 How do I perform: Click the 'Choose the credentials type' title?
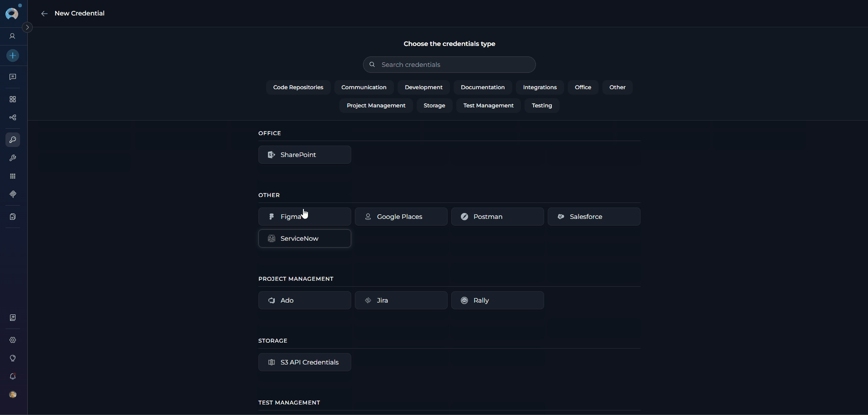[x=449, y=44]
